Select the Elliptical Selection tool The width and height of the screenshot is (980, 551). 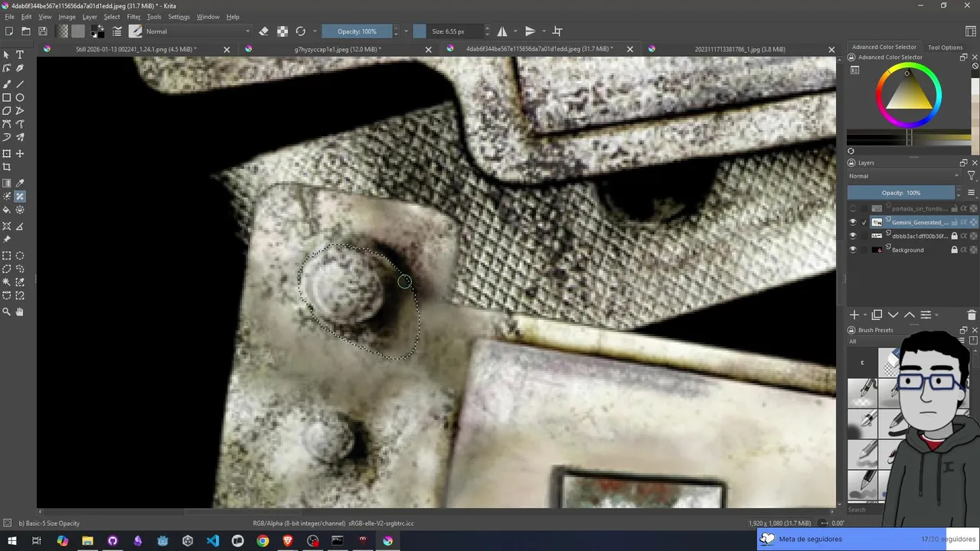point(20,256)
